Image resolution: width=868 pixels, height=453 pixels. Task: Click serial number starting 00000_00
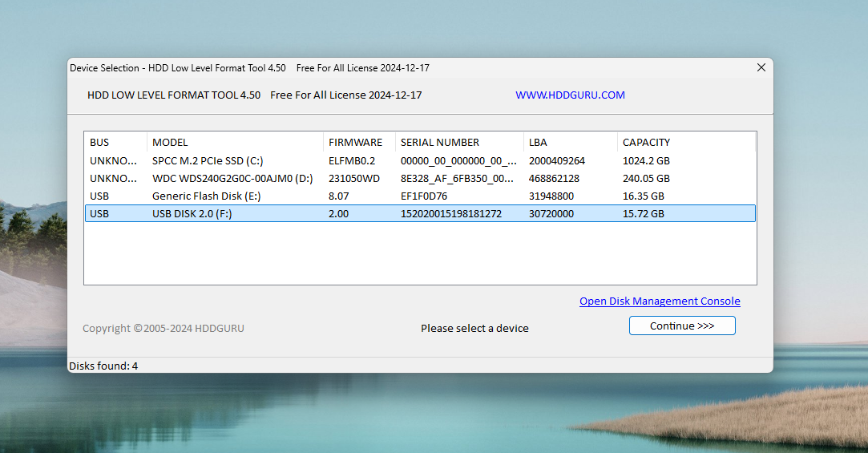(x=458, y=160)
